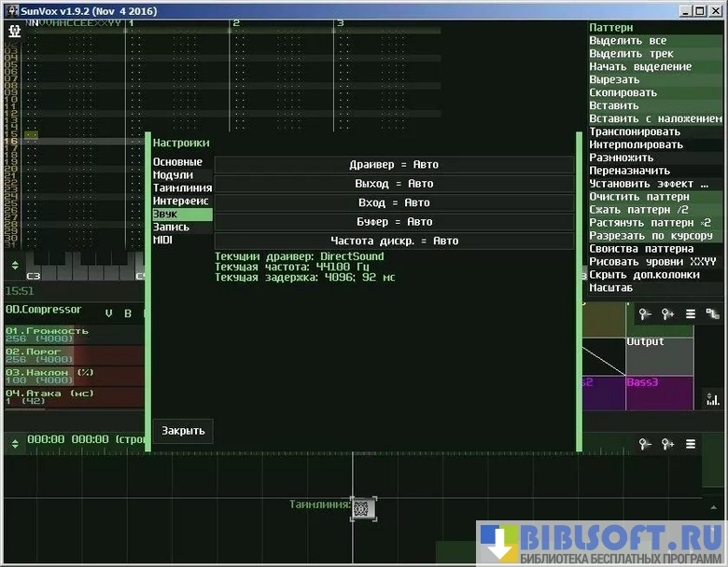Open the Буфер = Авто selector
This screenshot has width=728, height=567.
click(x=394, y=222)
